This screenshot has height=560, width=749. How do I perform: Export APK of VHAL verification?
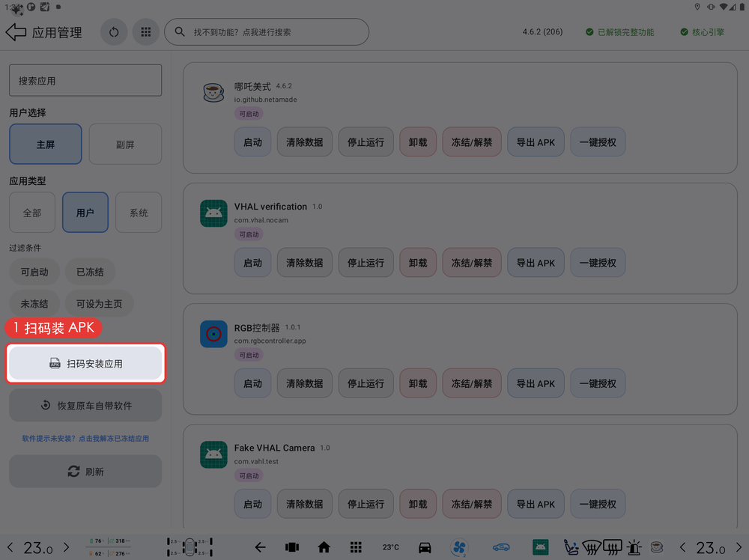click(536, 263)
